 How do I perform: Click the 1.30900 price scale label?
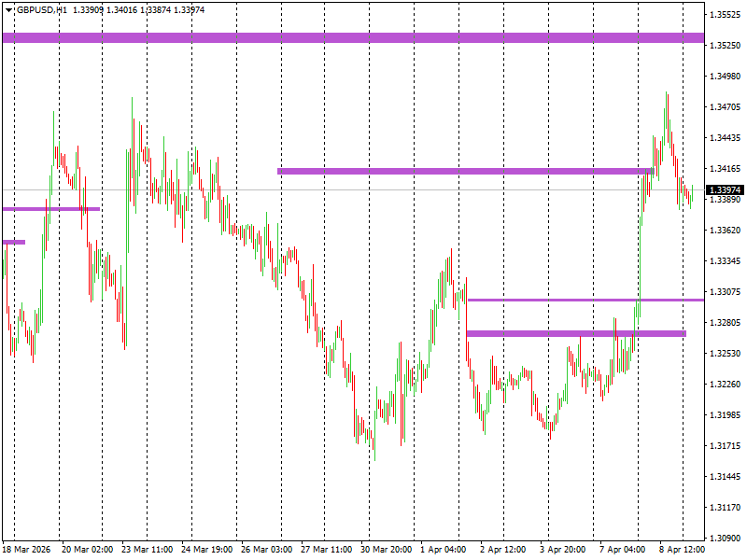(725, 538)
